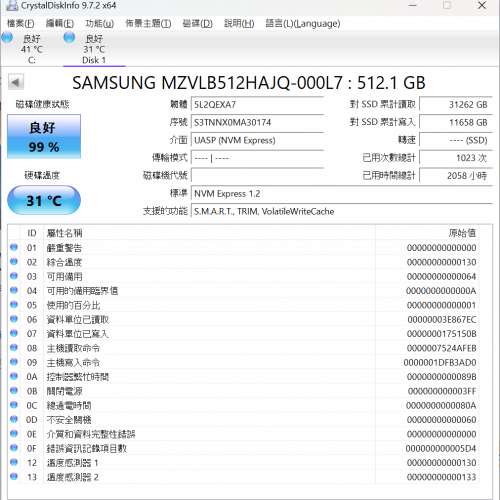Screen dimensions: 500x500
Task: Click the status dot for attribute 0F
Action: tap(14, 448)
